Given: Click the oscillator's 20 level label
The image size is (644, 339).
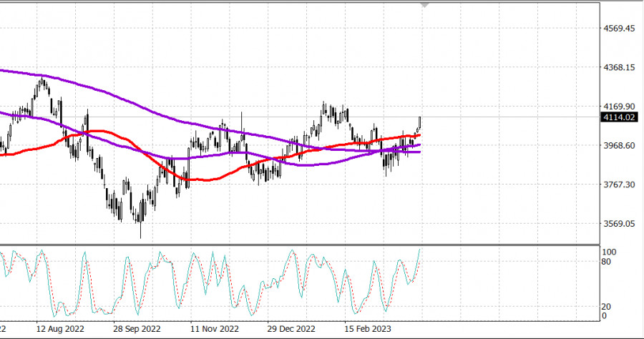Looking at the screenshot, I should [606, 306].
